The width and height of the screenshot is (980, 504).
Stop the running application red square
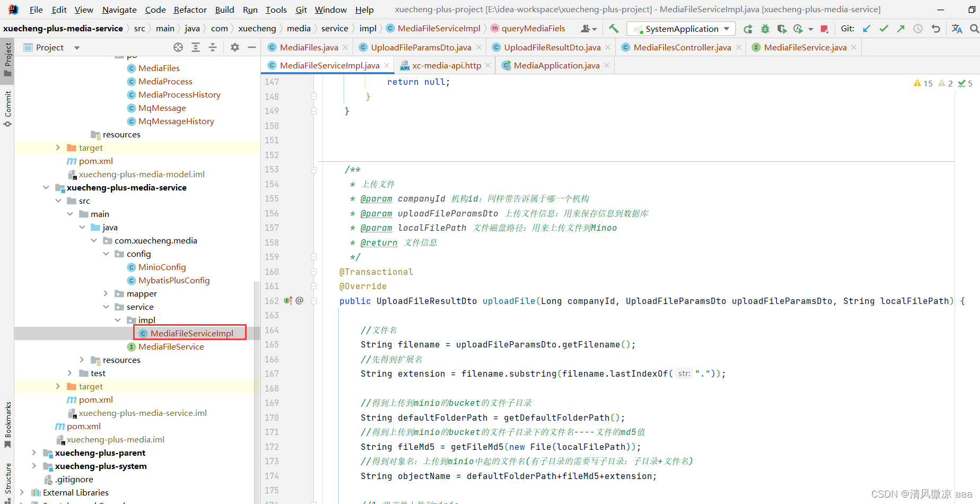point(824,29)
